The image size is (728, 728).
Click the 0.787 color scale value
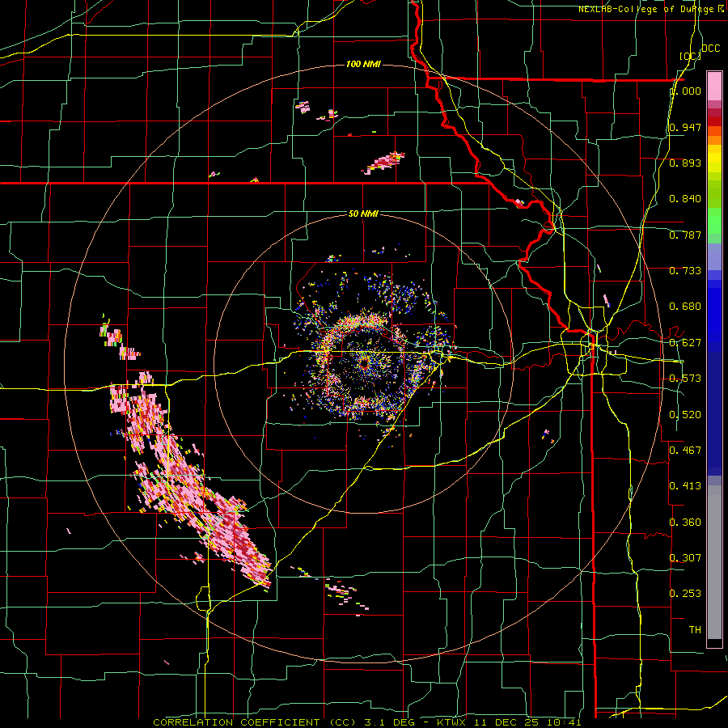(685, 235)
